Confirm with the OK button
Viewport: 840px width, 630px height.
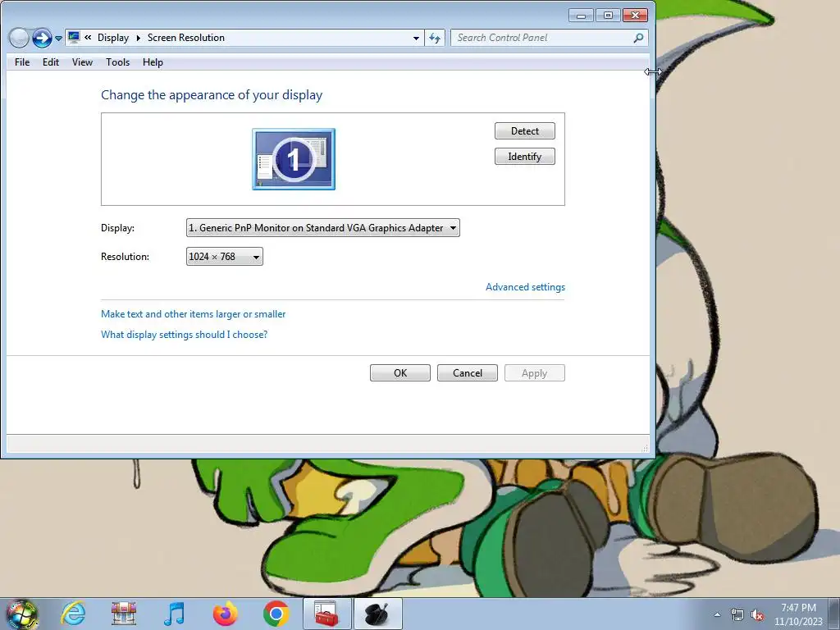coord(400,373)
